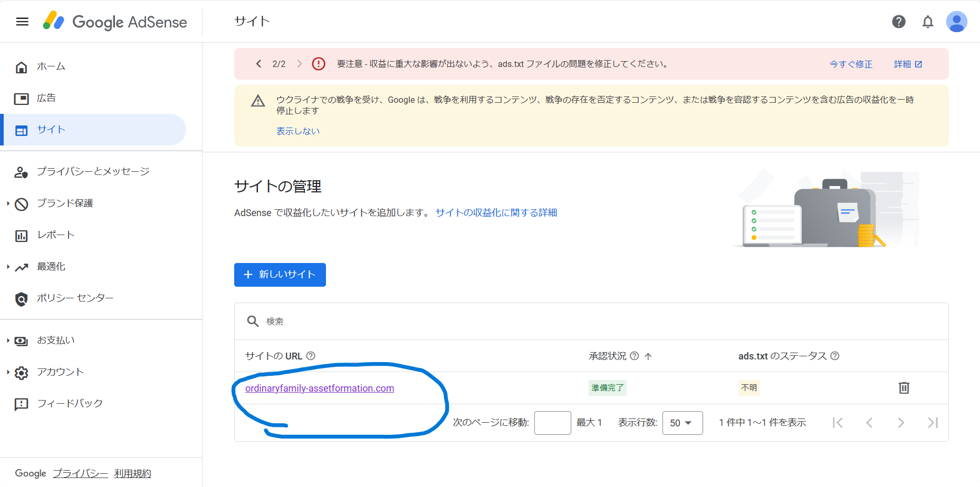
Task: Click the 今すぐ修正 fix link
Action: (x=850, y=63)
